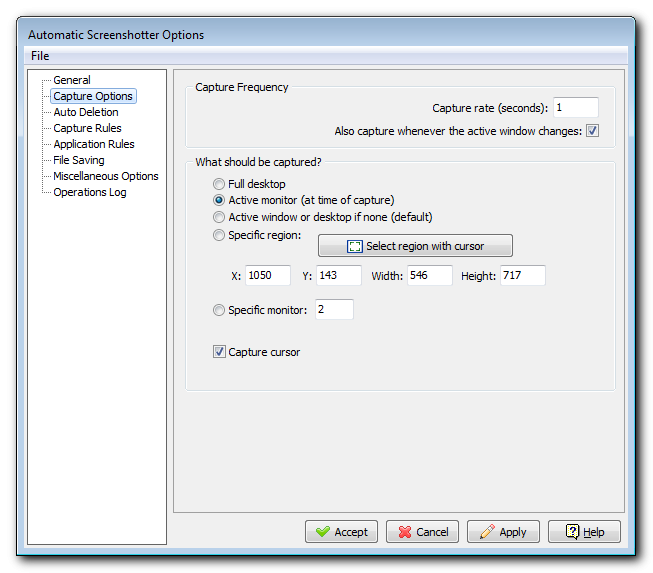The image size is (653, 573).
Task: Choose Active window or desktop option
Action: click(x=219, y=217)
